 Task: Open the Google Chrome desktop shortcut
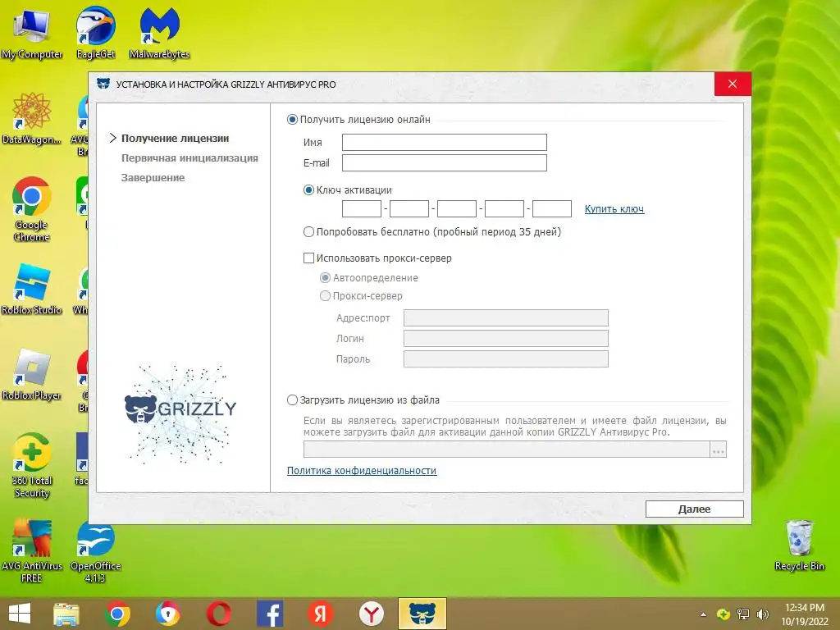[32, 209]
